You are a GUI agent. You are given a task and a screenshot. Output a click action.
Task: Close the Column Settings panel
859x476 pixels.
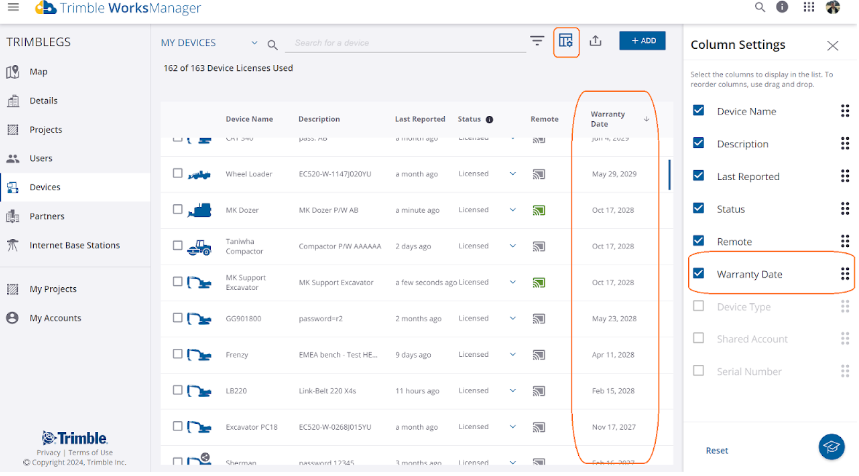tap(832, 45)
